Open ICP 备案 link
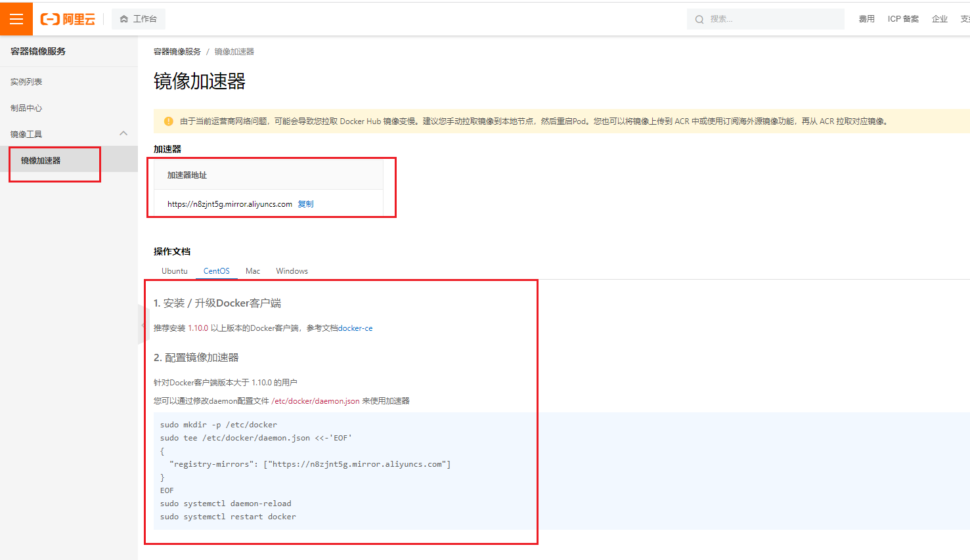This screenshot has height=560, width=970. (903, 19)
